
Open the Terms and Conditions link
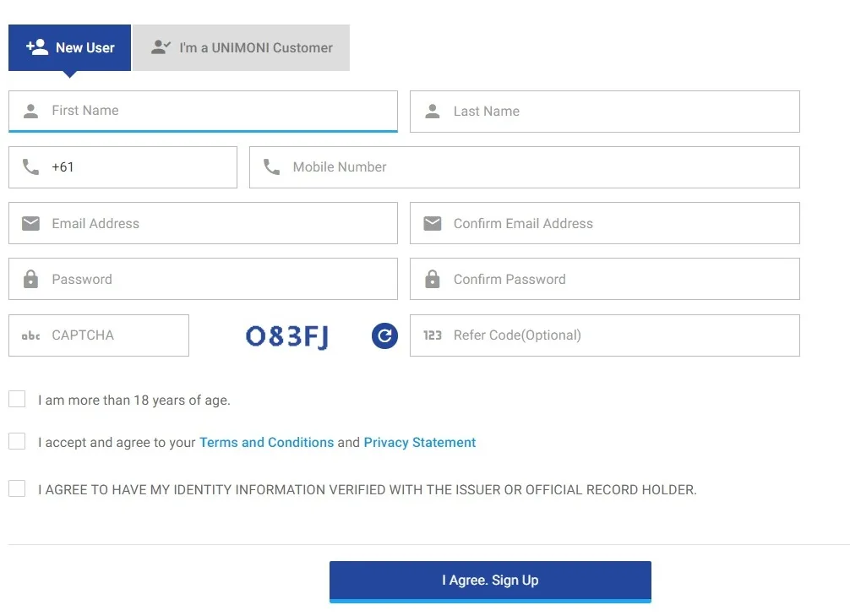tap(266, 443)
